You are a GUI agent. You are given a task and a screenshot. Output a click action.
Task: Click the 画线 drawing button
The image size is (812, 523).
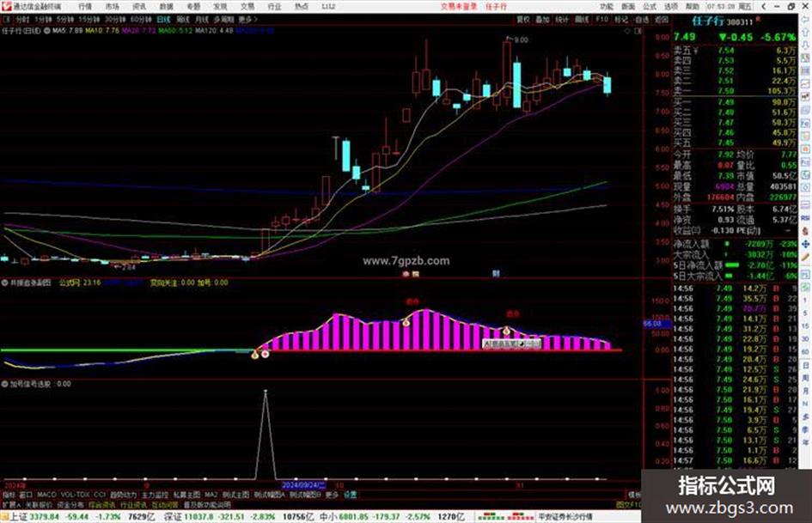coord(582,19)
